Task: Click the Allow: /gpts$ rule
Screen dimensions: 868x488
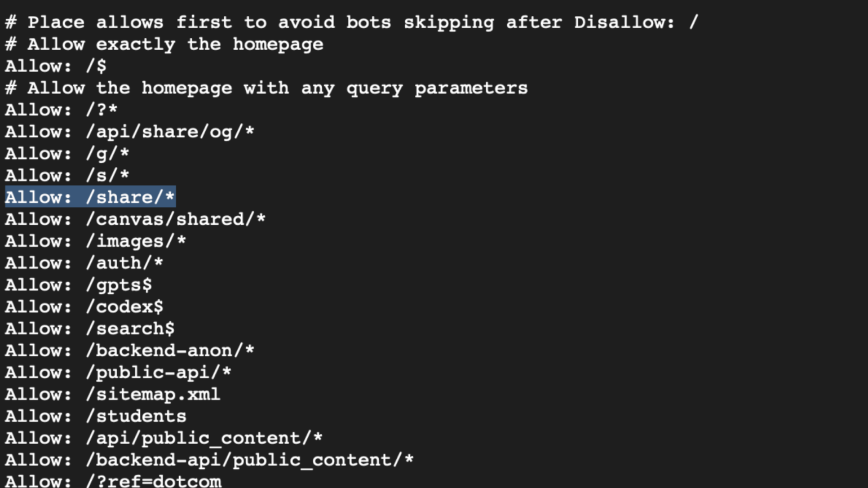Action: pos(79,285)
